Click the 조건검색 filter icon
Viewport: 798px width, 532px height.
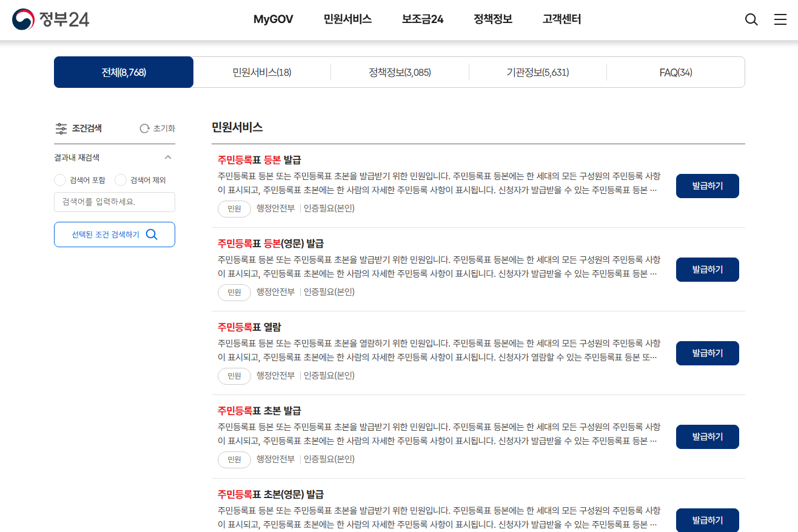(x=61, y=128)
